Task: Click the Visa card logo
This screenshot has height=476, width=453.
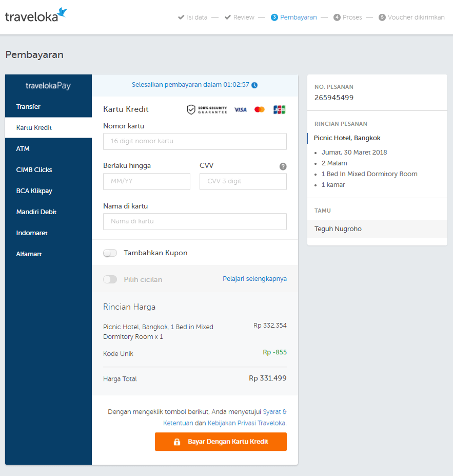Action: coord(240,109)
